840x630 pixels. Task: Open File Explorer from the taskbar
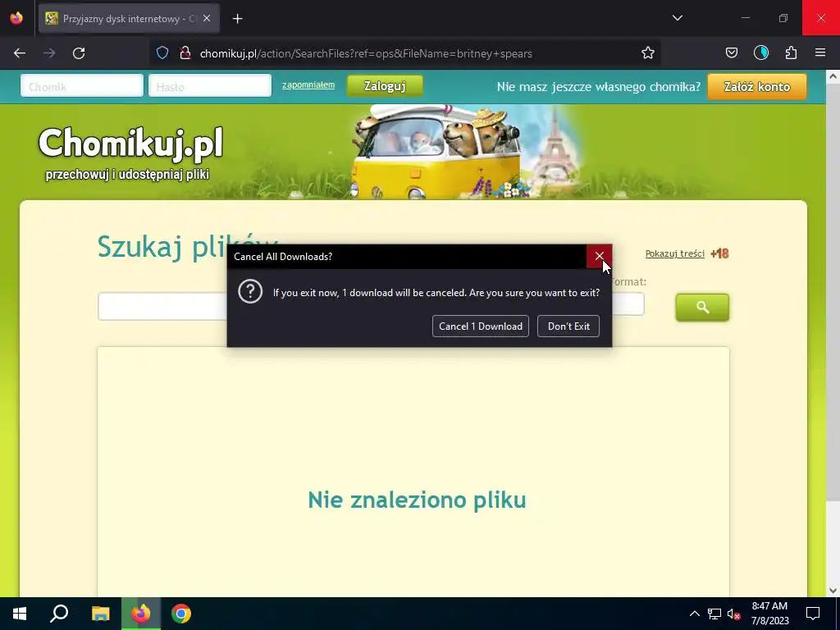(x=100, y=614)
